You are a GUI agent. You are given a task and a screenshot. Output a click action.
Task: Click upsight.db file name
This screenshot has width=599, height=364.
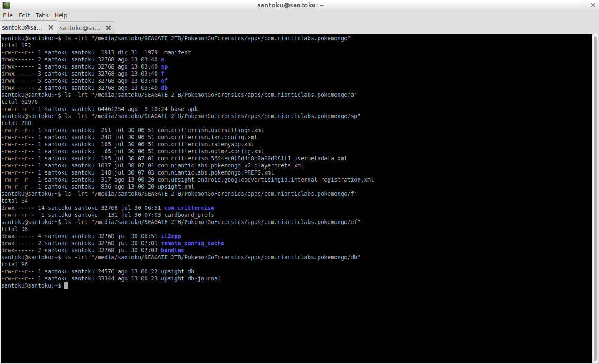(x=178, y=271)
